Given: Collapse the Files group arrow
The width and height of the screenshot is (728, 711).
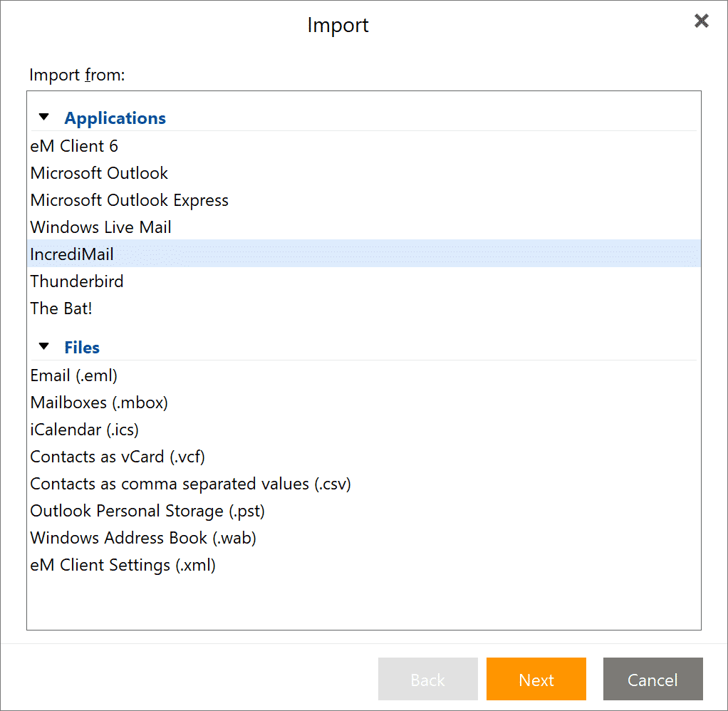Looking at the screenshot, I should click(x=43, y=346).
